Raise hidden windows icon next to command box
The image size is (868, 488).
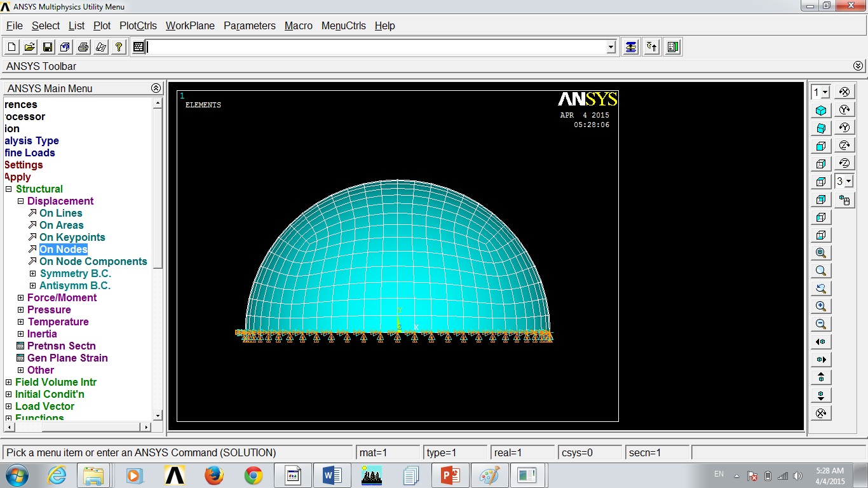pyautogui.click(x=630, y=47)
